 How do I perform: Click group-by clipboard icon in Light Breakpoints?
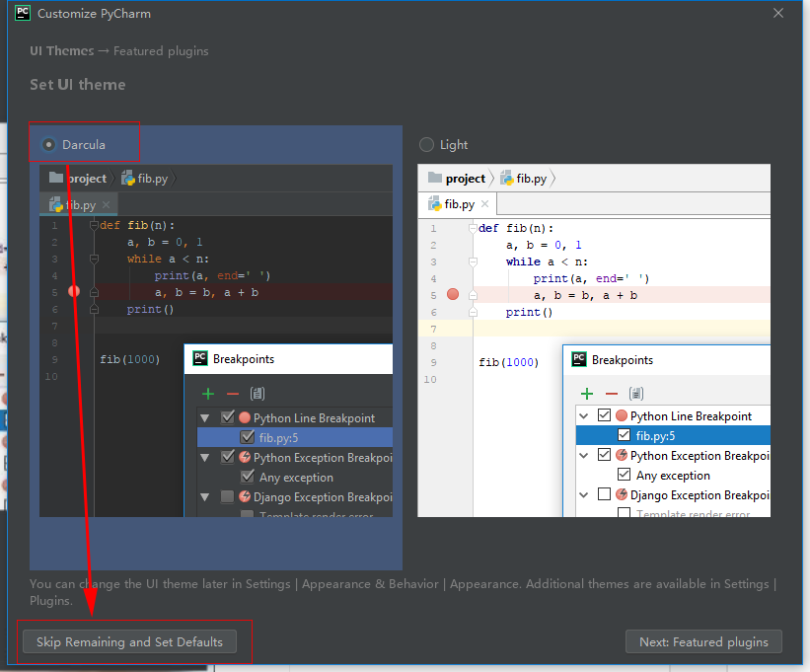(x=636, y=394)
